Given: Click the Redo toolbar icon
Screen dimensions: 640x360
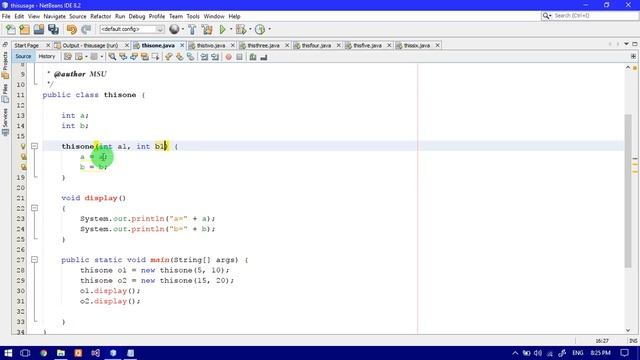Looking at the screenshot, I should tap(86, 29).
